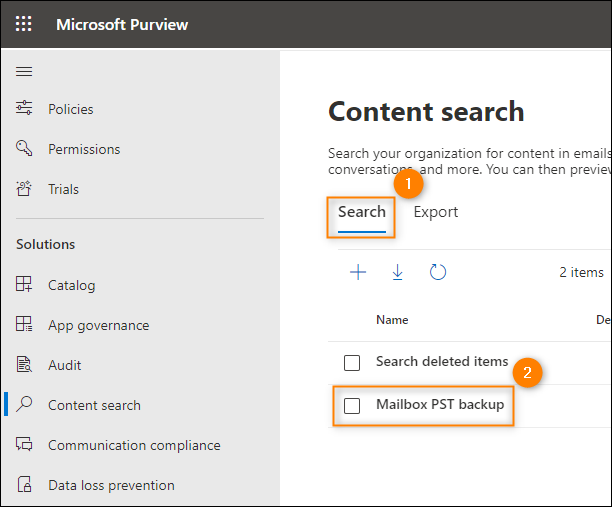The width and height of the screenshot is (612, 507).
Task: Collapse the navigation hamburger menu
Action: coord(24,71)
